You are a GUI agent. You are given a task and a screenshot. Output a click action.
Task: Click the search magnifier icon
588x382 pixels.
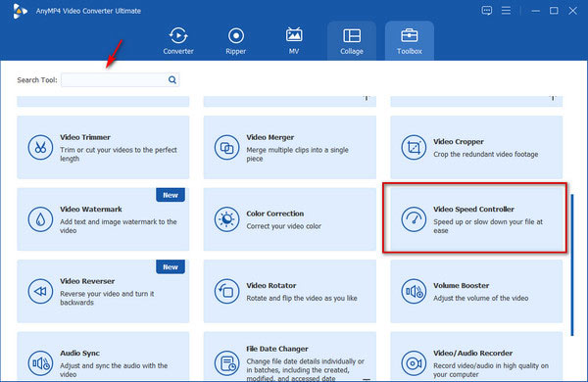click(172, 80)
